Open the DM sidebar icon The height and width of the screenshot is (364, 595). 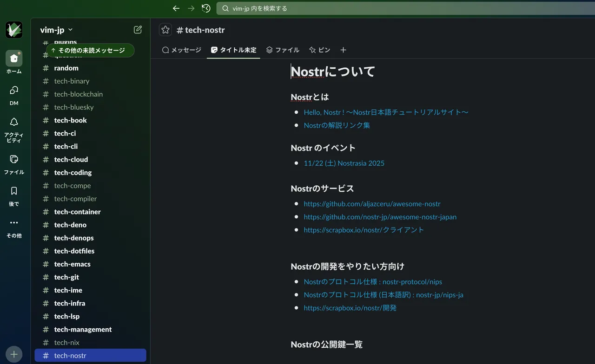[x=14, y=91]
